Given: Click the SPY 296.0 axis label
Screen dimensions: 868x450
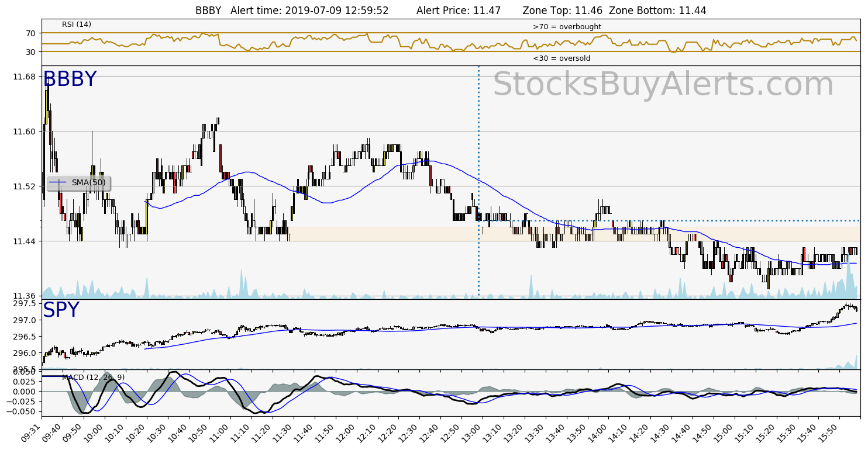Looking at the screenshot, I should [23, 353].
